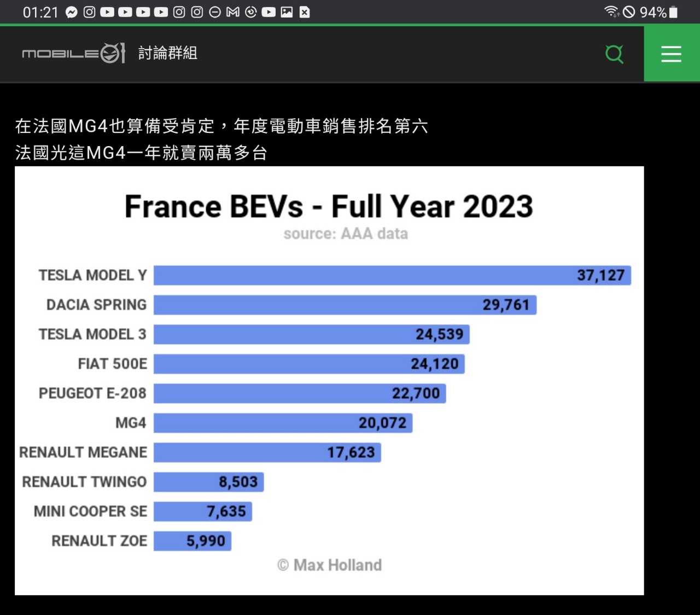Open the search magnifier icon

tap(614, 54)
